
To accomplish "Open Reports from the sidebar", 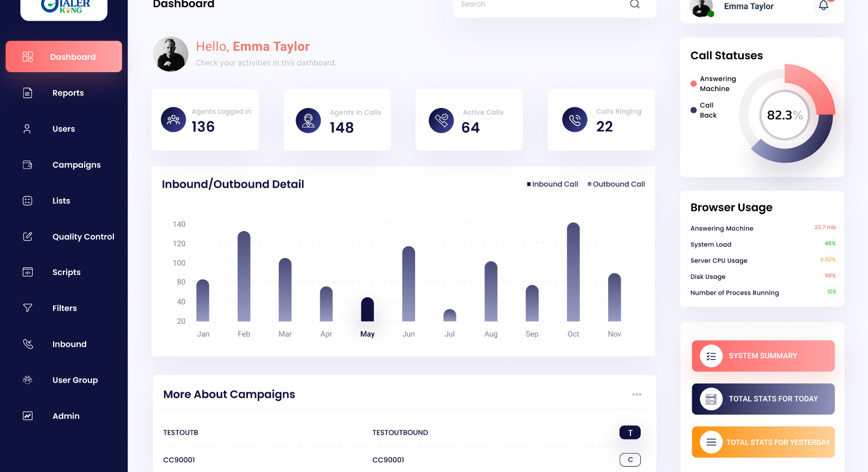I will tap(68, 93).
